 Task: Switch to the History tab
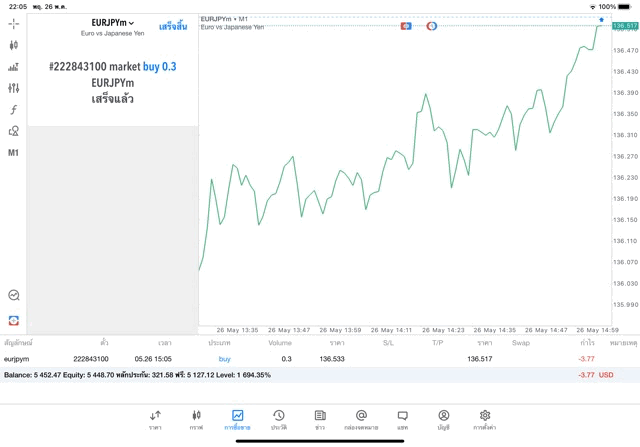[x=278, y=419]
